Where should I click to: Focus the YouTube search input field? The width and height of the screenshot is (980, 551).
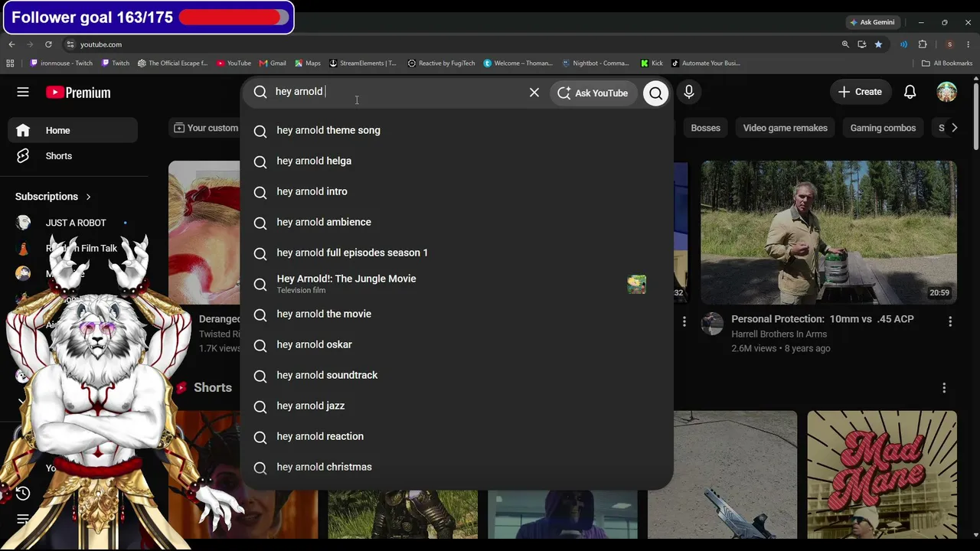pyautogui.click(x=398, y=92)
